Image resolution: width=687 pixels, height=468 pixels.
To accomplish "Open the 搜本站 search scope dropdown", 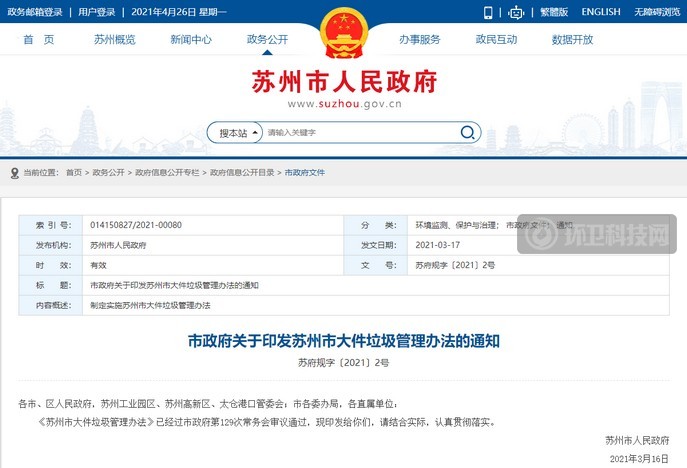I will coord(235,133).
